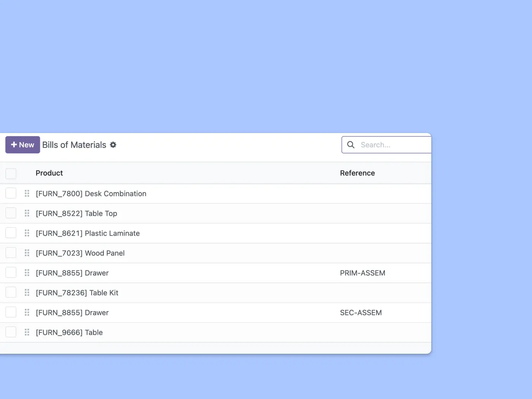
Task: Click drag handle for FURN_9666 Table row
Action: tap(27, 332)
